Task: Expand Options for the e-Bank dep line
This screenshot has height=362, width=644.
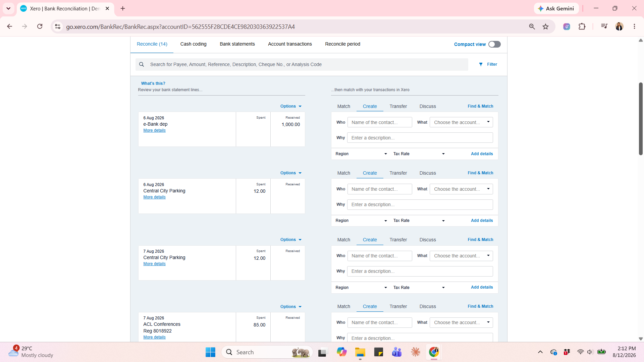Action: coord(291,106)
